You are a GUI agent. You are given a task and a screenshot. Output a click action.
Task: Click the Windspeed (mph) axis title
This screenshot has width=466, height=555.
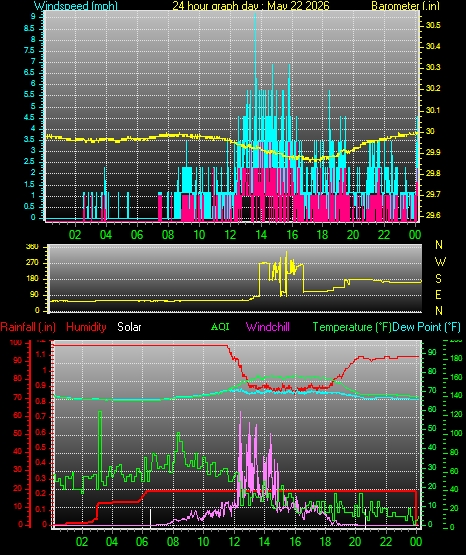point(76,6)
